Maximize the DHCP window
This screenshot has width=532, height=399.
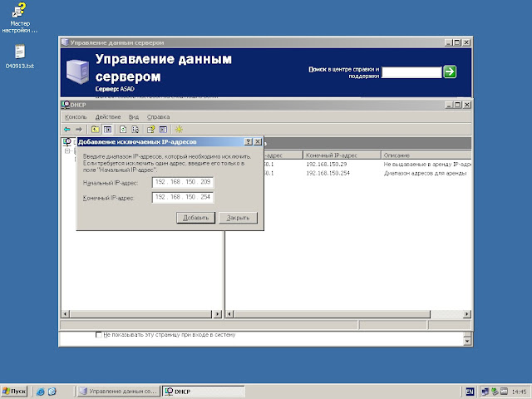457,105
